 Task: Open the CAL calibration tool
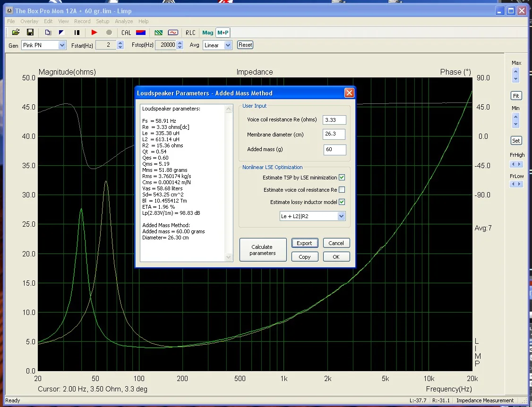point(126,33)
